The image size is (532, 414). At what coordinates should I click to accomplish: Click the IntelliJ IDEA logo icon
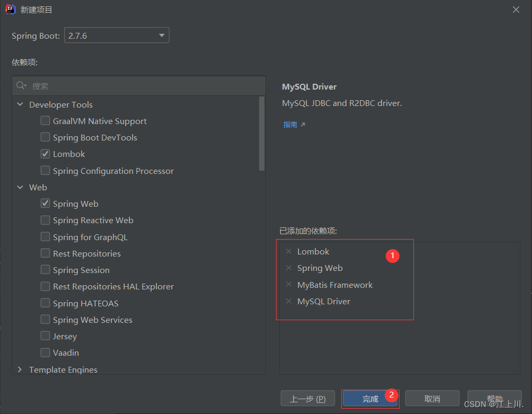pyautogui.click(x=11, y=10)
